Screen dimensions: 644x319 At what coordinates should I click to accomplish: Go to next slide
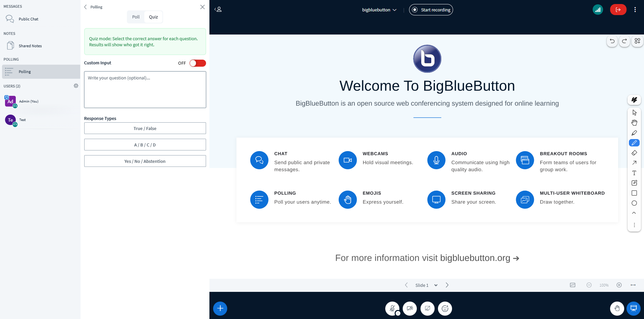point(447,285)
